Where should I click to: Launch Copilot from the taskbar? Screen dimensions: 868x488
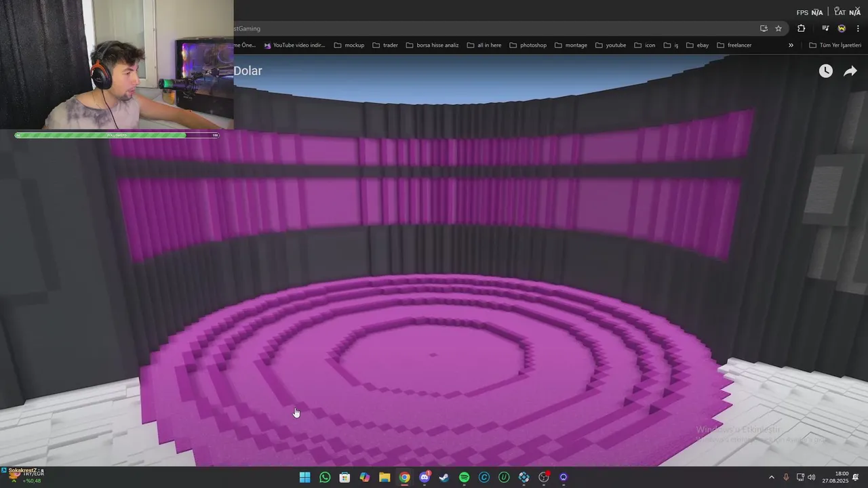[365, 477]
